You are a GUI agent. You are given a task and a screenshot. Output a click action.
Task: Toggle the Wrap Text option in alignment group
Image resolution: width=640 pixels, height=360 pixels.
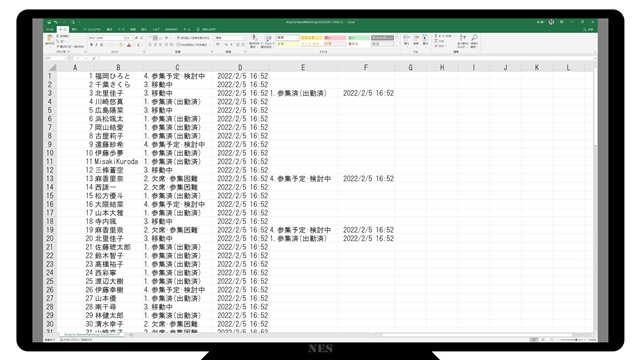coord(193,38)
